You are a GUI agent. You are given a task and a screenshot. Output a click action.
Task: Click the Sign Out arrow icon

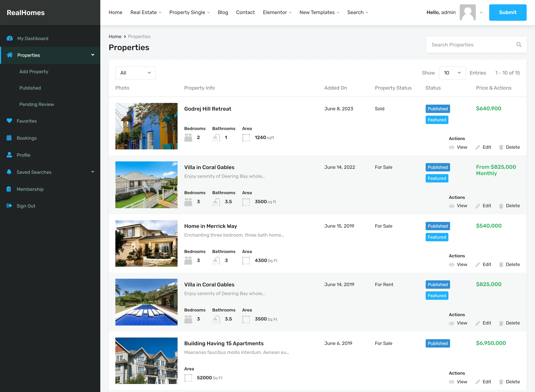[x=9, y=206]
